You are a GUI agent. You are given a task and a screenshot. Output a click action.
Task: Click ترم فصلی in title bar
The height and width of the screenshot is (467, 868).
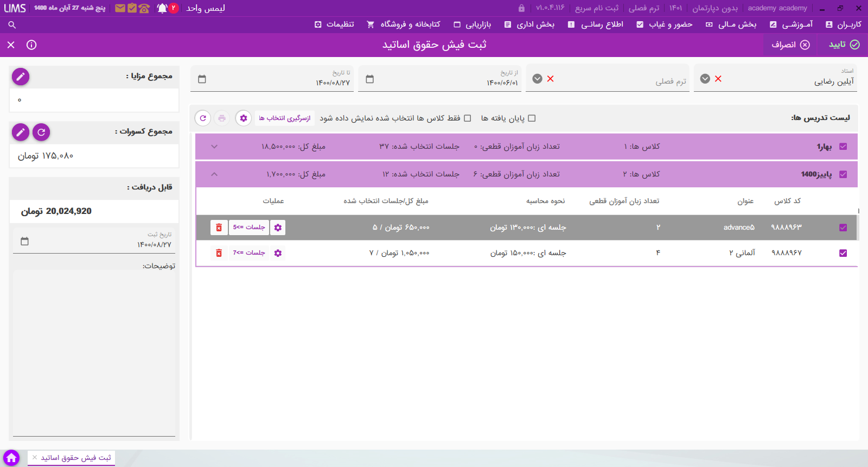pos(644,8)
